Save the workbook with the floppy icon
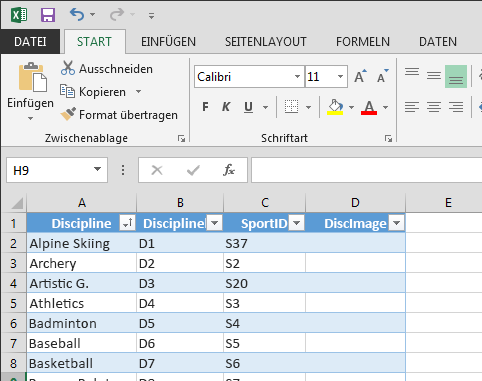Viewport: 482px width, 381px height. (x=48, y=15)
